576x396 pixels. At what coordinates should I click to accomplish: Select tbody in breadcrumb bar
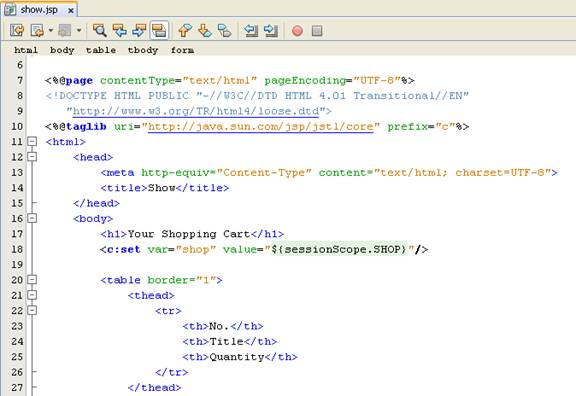[143, 50]
